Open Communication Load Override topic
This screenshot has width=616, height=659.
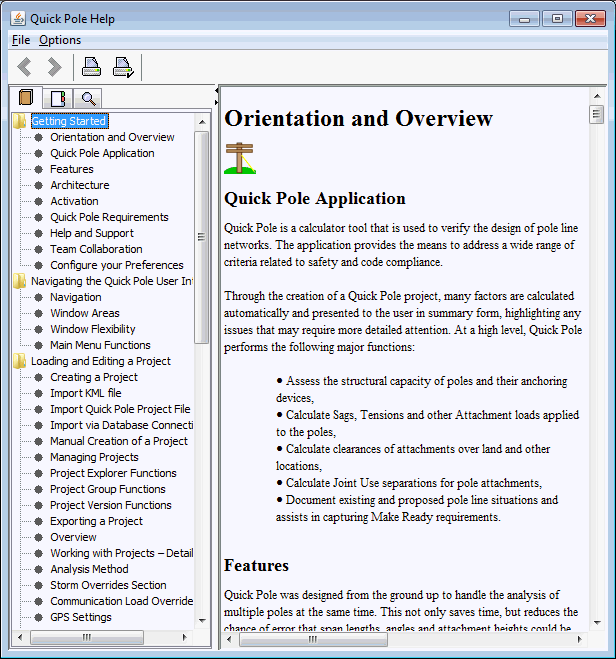coord(121,601)
